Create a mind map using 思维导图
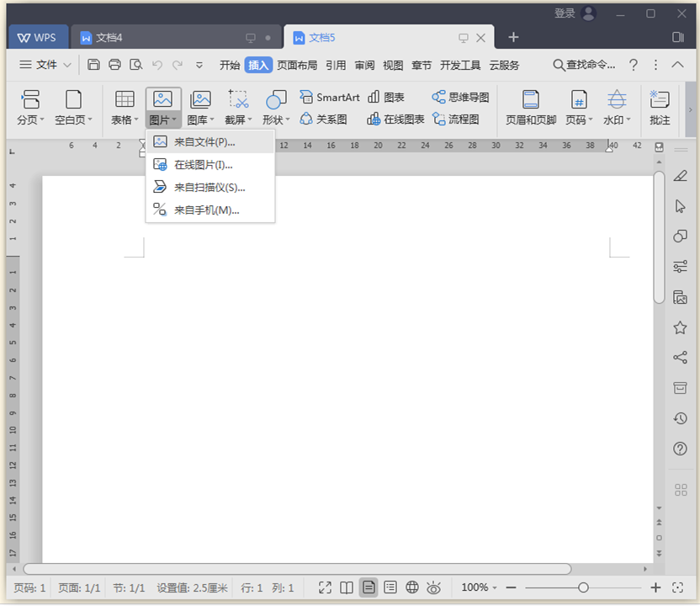This screenshot has height=606, width=700. point(461,97)
